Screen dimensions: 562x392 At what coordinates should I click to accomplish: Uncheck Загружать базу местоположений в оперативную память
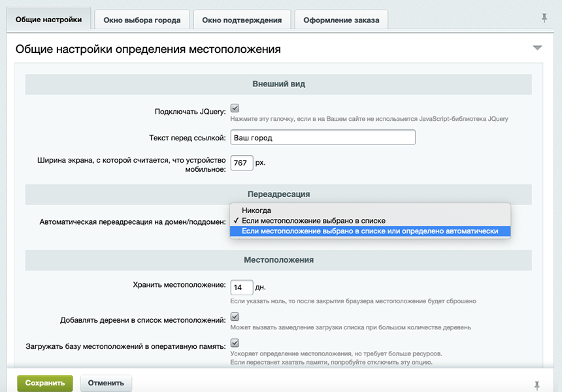(235, 343)
